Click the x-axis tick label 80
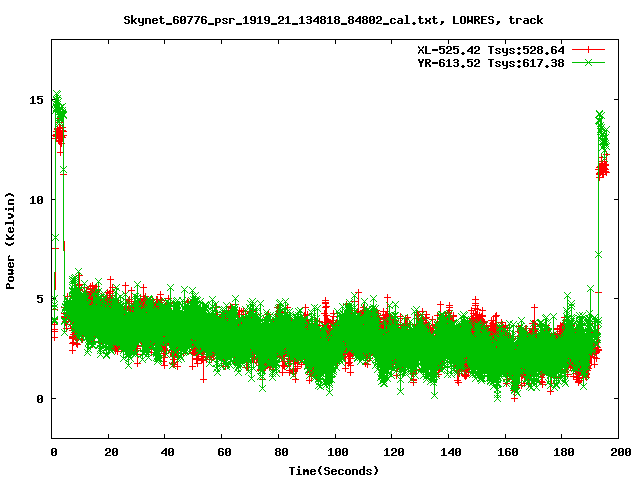This screenshot has width=640, height=480. [x=281, y=452]
